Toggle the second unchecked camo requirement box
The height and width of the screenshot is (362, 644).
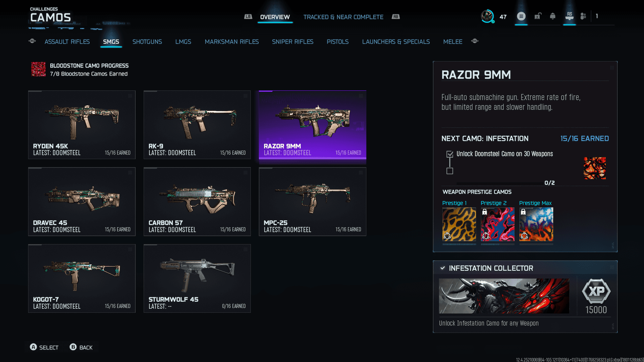pos(450,171)
